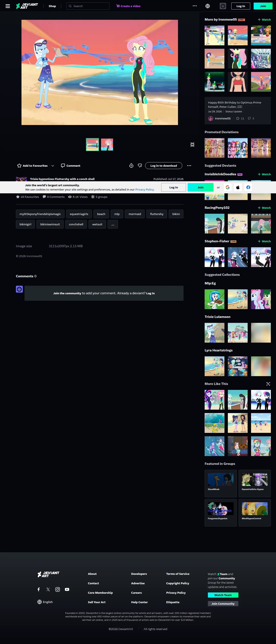
Task: Click the mylittleponyfriendshipismagic tag
Action: (x=40, y=214)
